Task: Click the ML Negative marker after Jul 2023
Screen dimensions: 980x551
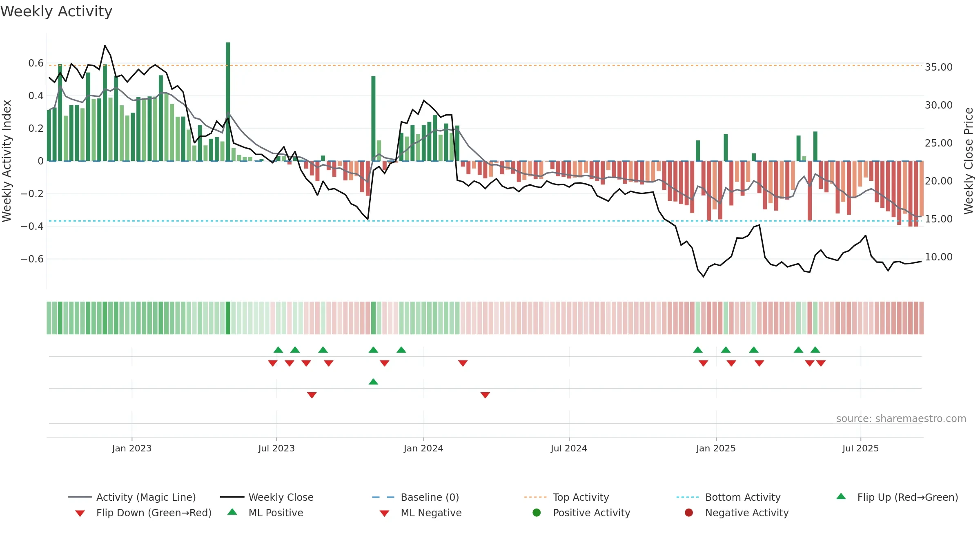Action: [312, 395]
